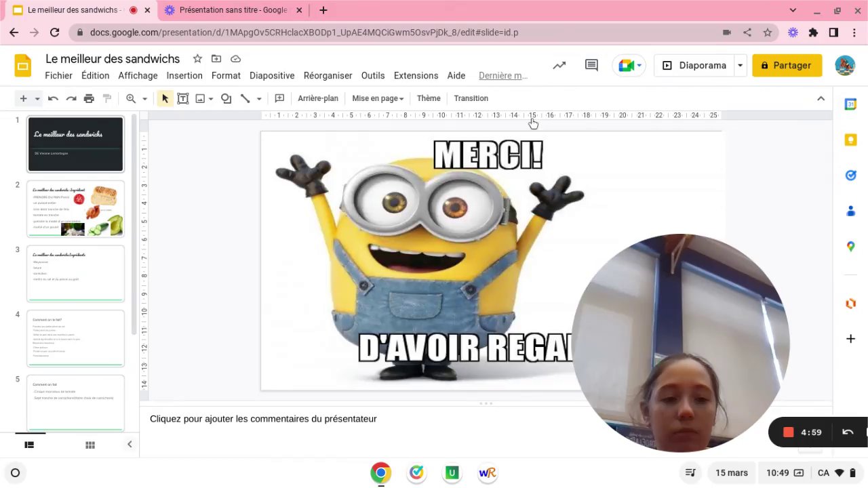Check cloud save status icon
Screen dimensions: 868x488
(x=235, y=59)
